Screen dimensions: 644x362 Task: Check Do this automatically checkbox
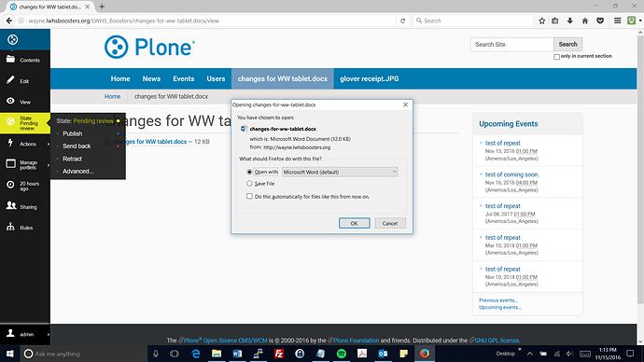pos(249,196)
